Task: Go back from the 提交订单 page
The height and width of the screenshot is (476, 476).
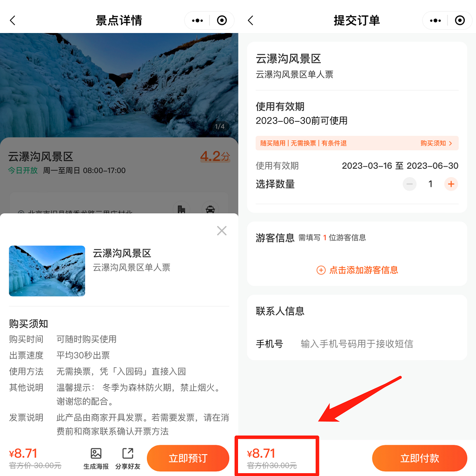Action: tap(251, 20)
